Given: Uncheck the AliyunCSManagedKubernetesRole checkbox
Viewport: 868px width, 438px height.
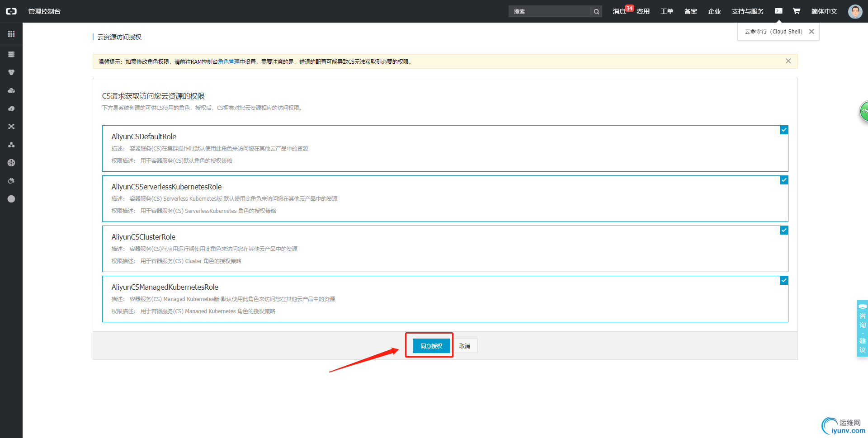Looking at the screenshot, I should pyautogui.click(x=784, y=281).
